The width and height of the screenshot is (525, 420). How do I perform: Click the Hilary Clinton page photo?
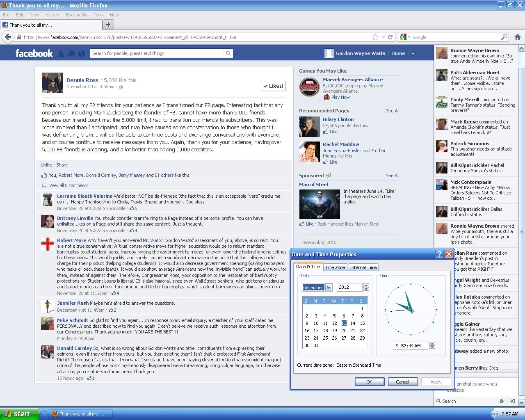pyautogui.click(x=309, y=127)
